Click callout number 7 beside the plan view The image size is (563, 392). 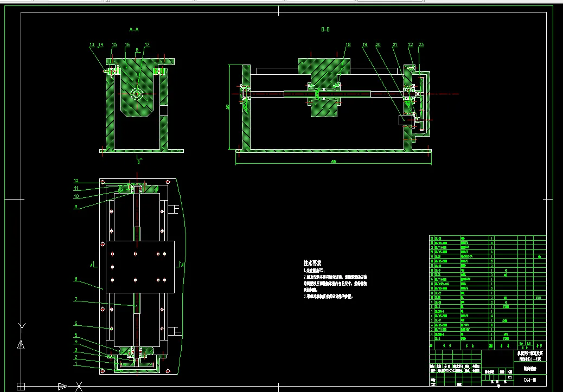(76, 299)
